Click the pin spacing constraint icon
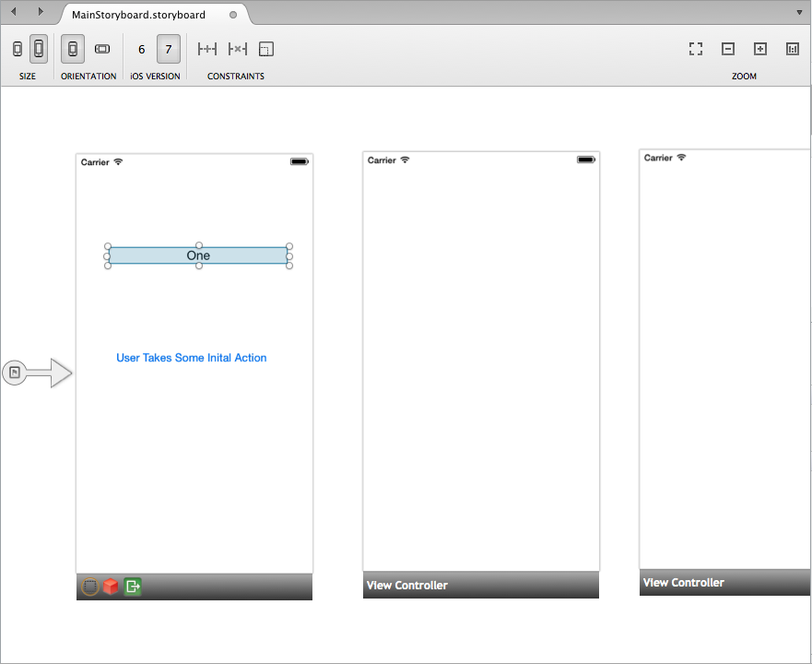The width and height of the screenshot is (812, 664). 206,48
